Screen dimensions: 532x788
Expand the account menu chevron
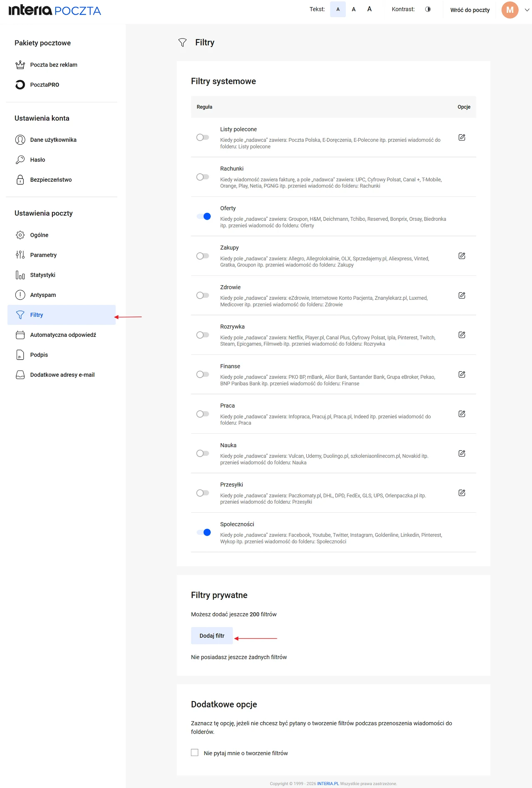[x=527, y=10]
